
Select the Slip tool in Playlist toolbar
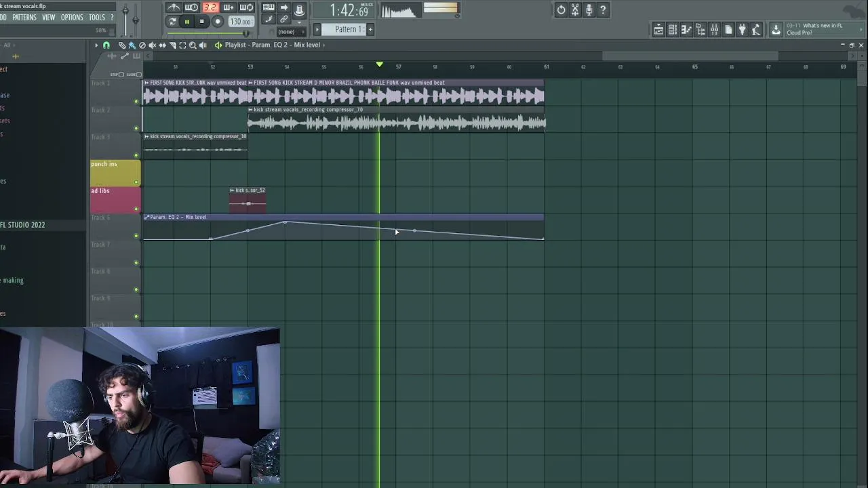point(163,45)
